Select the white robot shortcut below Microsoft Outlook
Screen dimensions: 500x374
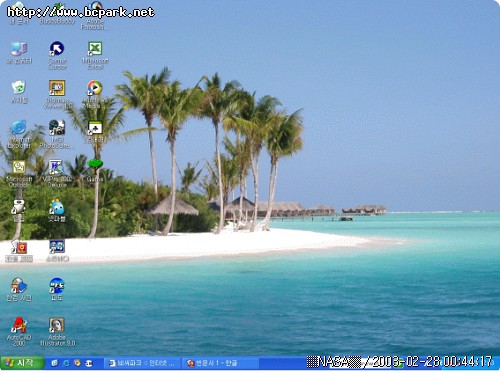[19, 211]
